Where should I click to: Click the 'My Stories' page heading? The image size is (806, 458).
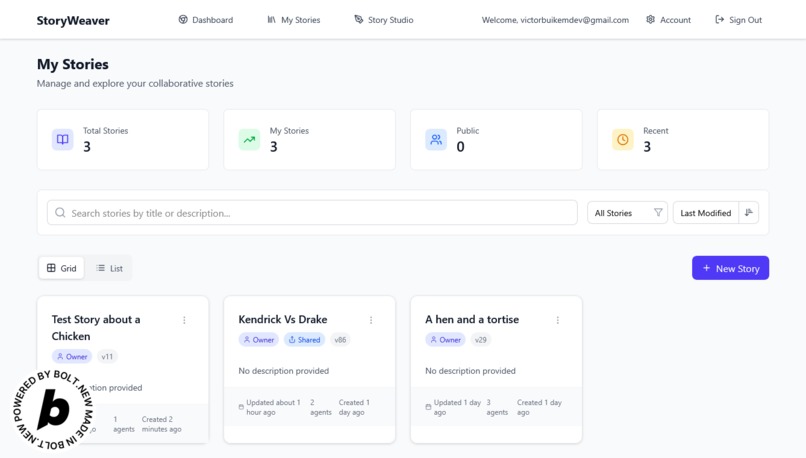pyautogui.click(x=72, y=64)
